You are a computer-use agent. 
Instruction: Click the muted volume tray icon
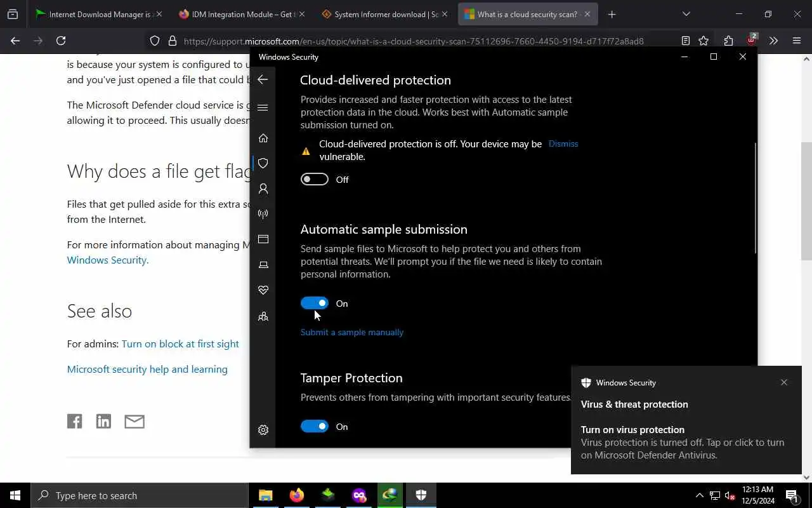click(x=730, y=495)
